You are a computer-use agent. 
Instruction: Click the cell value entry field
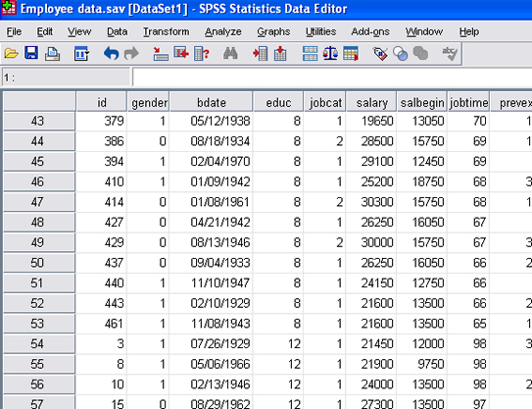[x=332, y=77]
